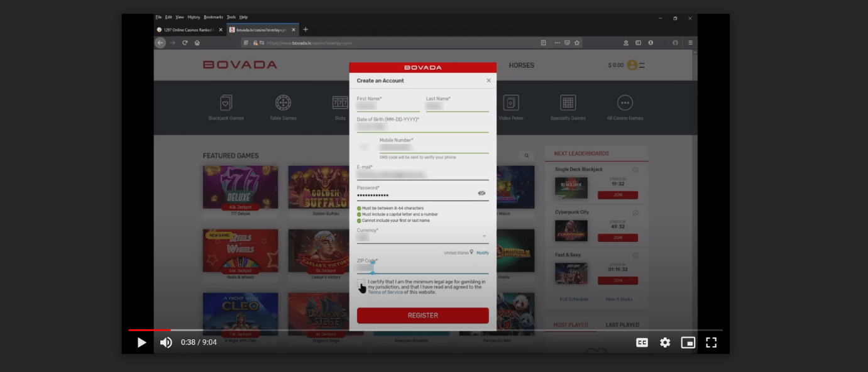Open the Tools menu
868x372 pixels.
[231, 17]
